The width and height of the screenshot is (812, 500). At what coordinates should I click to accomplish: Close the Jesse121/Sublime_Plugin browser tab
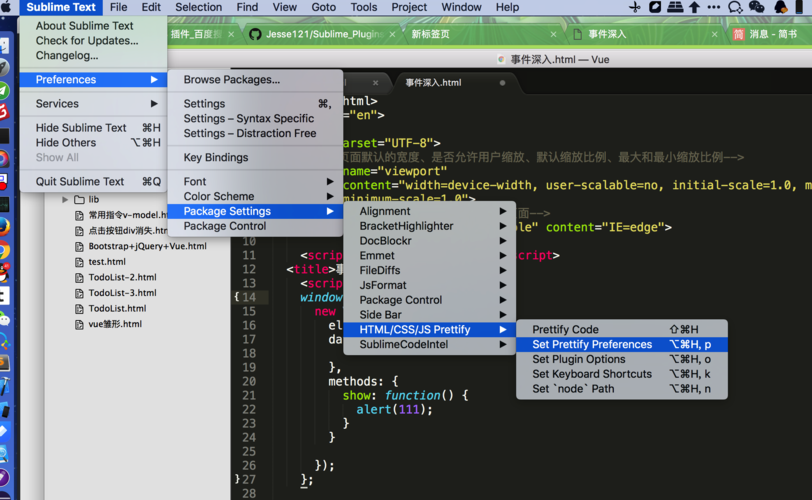392,34
